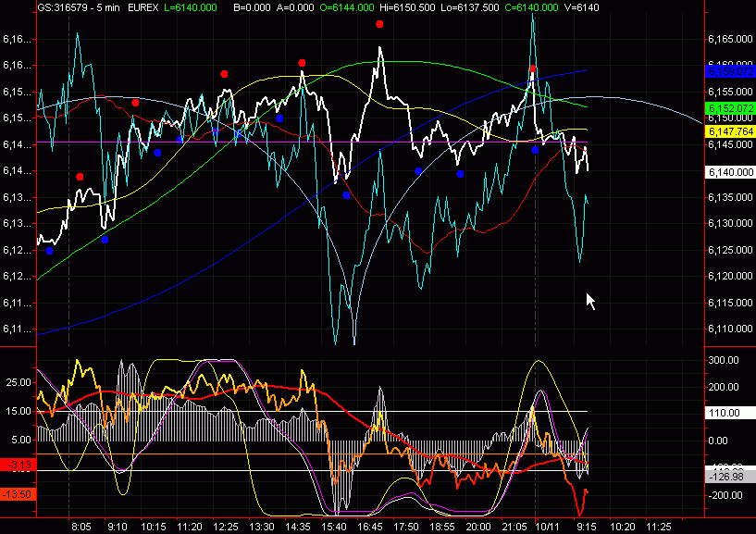Select the highest red signal dot above 16:45 peak
This screenshot has width=756, height=534.
379,24
